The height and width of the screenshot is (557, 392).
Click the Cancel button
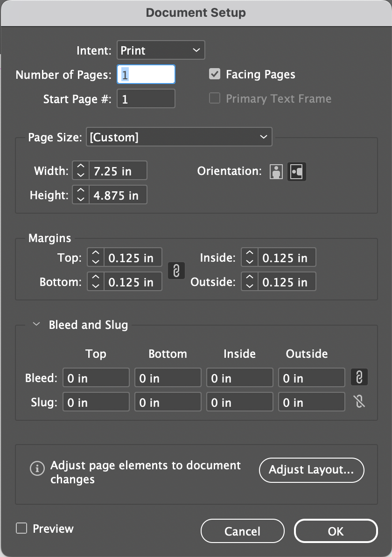242,531
